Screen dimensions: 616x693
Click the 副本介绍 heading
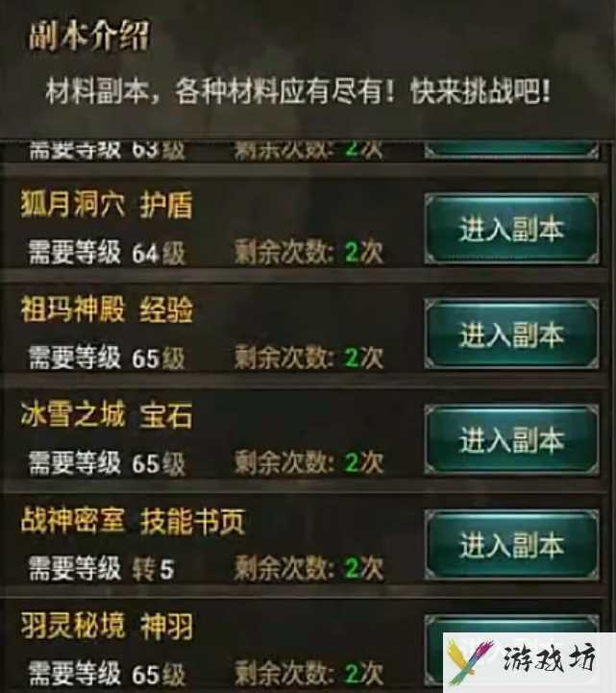[89, 36]
